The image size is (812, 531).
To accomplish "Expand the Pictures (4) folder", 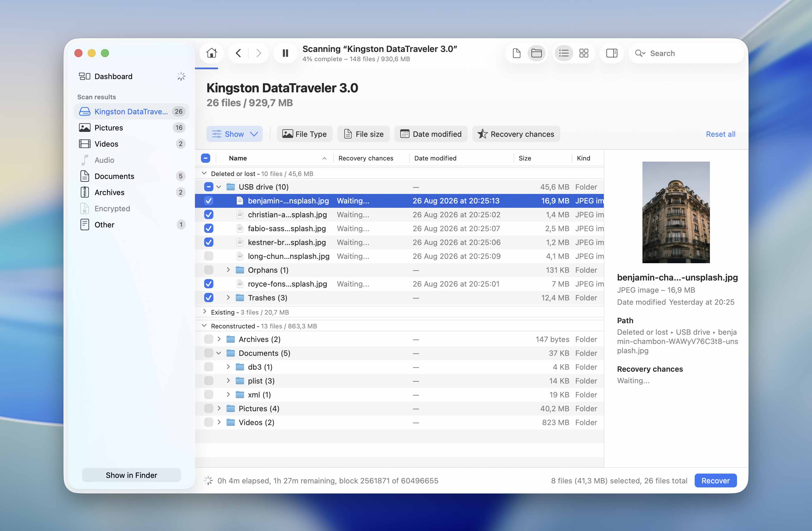I will (219, 408).
